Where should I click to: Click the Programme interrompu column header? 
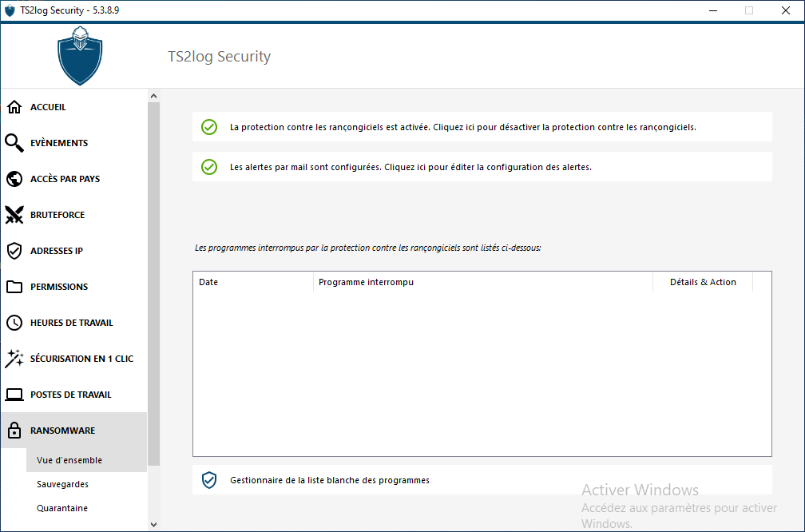coord(483,282)
